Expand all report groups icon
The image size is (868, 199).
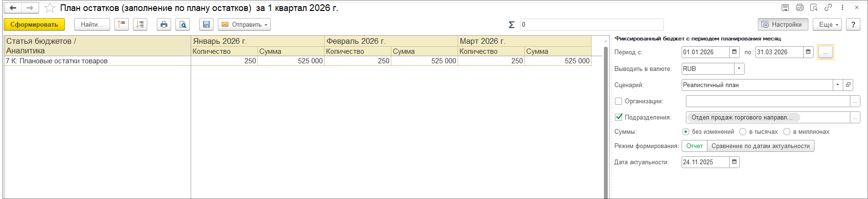(140, 24)
